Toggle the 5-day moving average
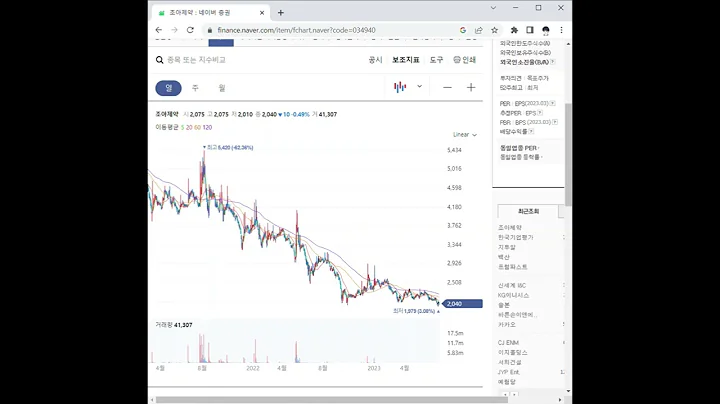The height and width of the screenshot is (404, 720). (182, 128)
